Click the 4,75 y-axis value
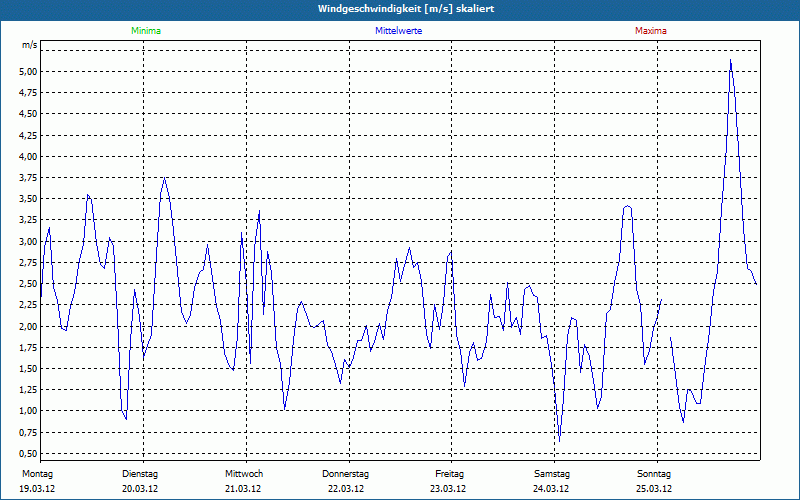This screenshot has height=500, width=800. coord(29,93)
